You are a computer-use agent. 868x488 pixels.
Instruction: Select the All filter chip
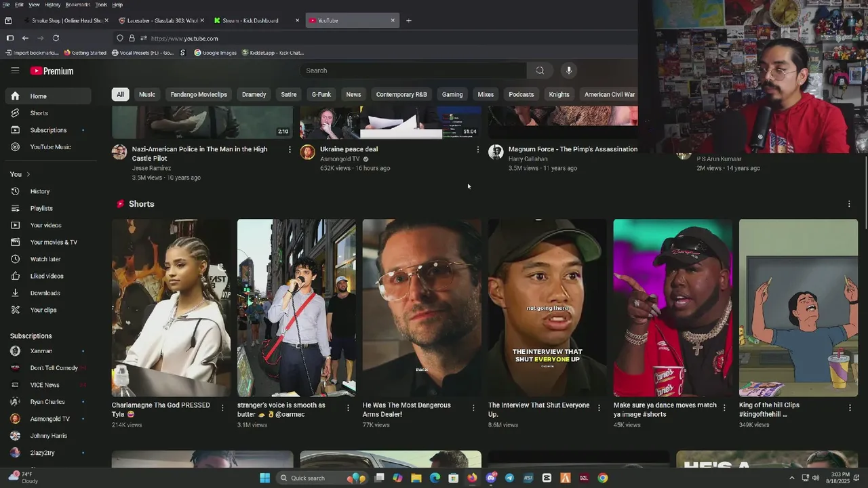(x=120, y=94)
